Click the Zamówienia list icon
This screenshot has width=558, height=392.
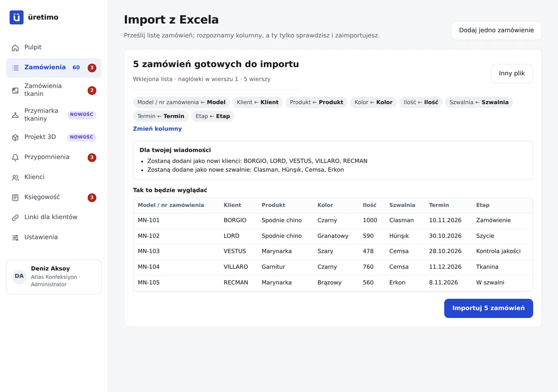click(15, 68)
